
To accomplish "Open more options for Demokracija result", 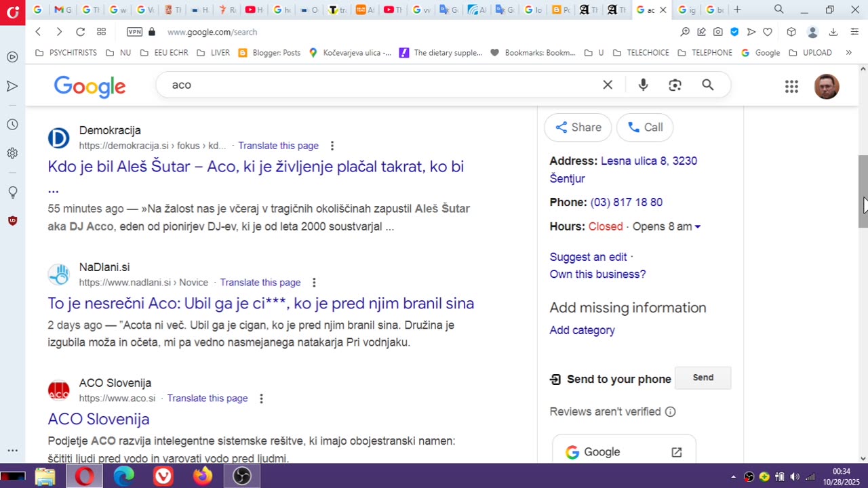I will point(332,146).
